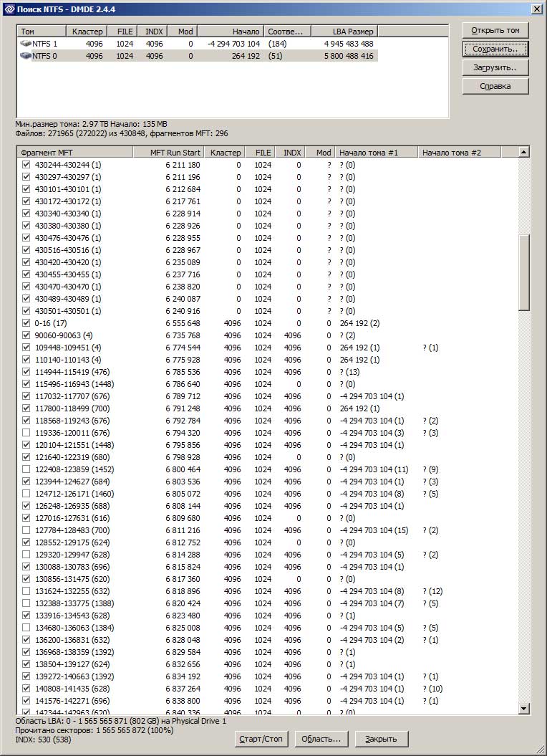Uncheck the 0-16 (17) MFT fragment checkbox
The height and width of the screenshot is (756, 547).
26,323
